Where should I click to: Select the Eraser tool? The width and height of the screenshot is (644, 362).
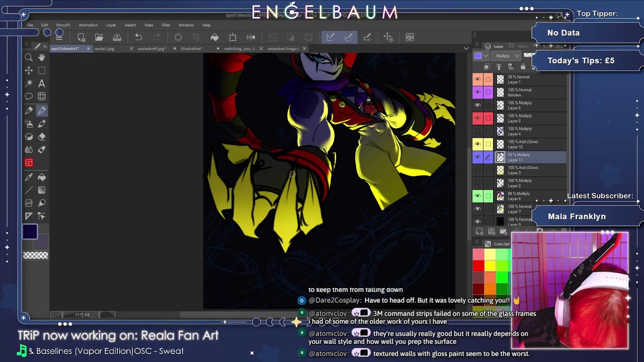[x=42, y=137]
